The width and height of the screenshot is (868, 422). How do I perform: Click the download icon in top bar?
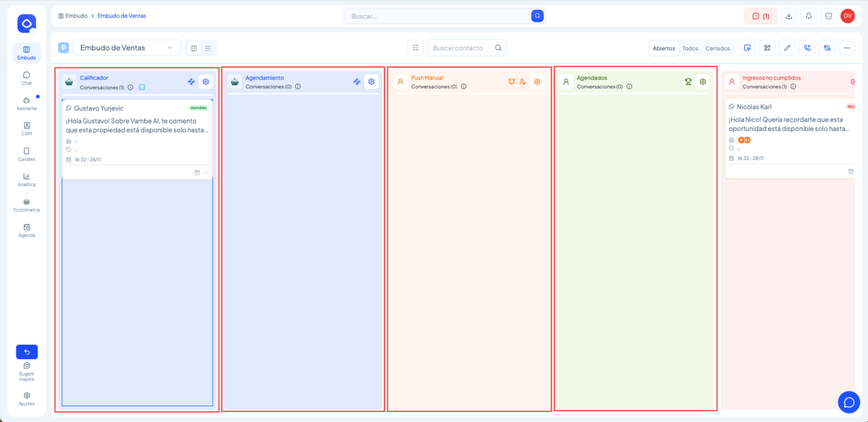pos(789,16)
